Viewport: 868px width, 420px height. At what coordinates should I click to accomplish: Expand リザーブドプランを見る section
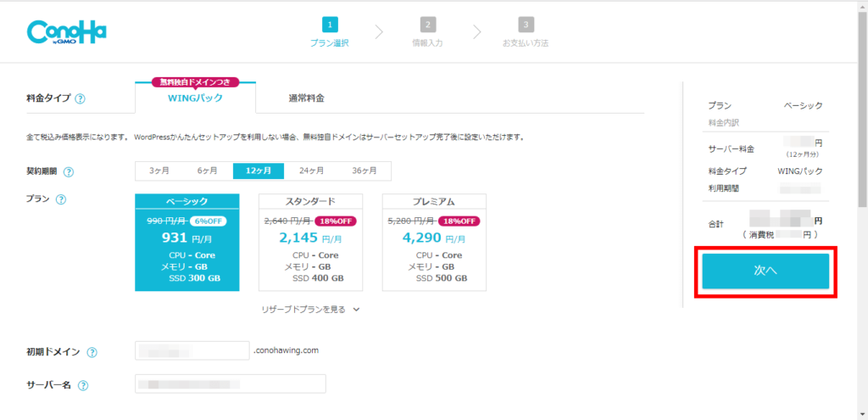click(x=310, y=310)
